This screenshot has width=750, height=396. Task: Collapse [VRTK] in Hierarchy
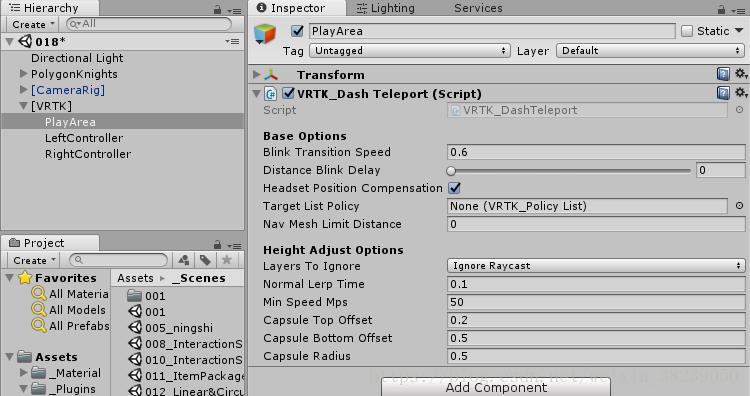click(23, 106)
